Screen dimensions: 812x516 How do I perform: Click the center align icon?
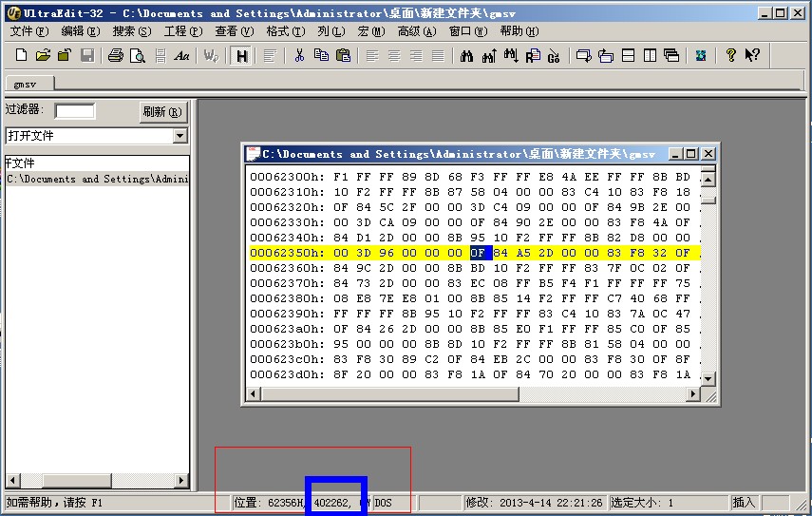[394, 55]
